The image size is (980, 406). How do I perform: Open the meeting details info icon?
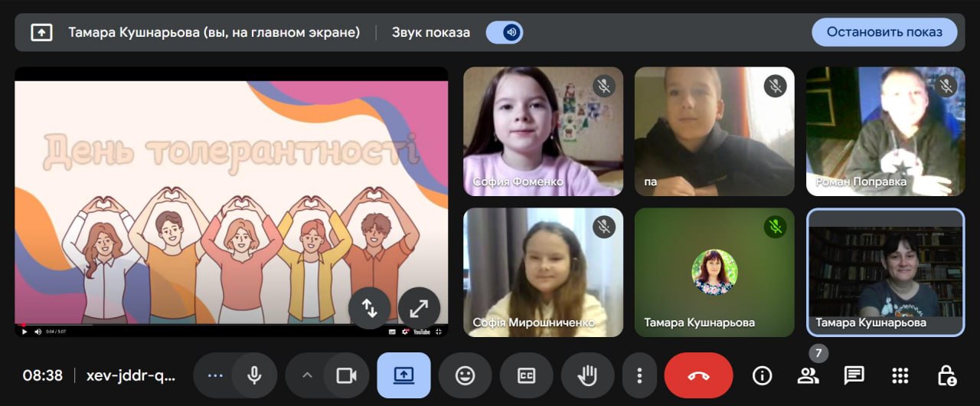click(762, 375)
